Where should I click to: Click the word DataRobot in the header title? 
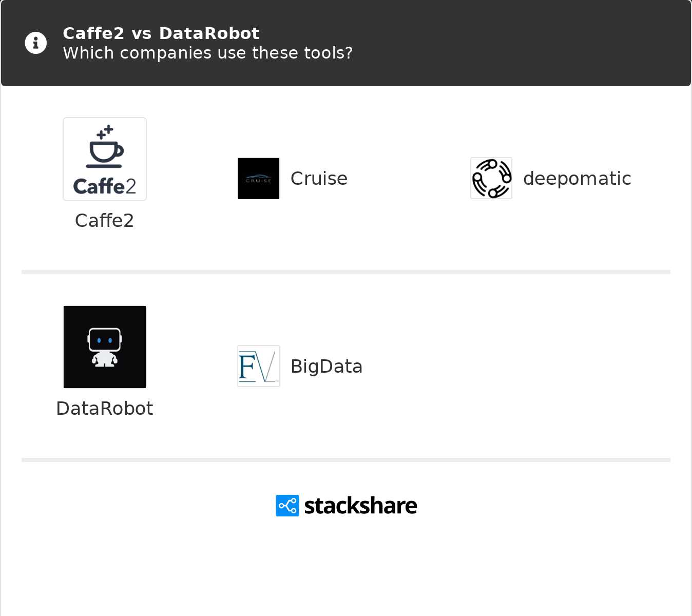(209, 33)
